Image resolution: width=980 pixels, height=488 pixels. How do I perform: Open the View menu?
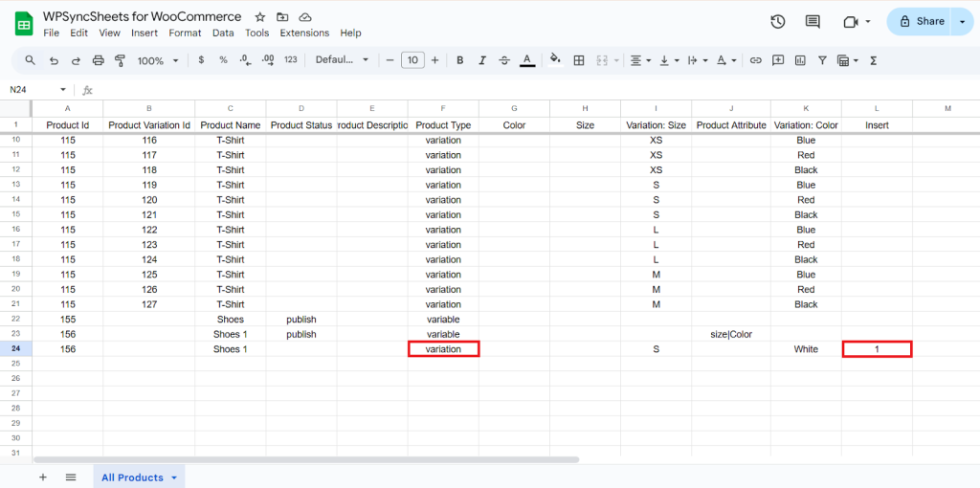pyautogui.click(x=109, y=33)
